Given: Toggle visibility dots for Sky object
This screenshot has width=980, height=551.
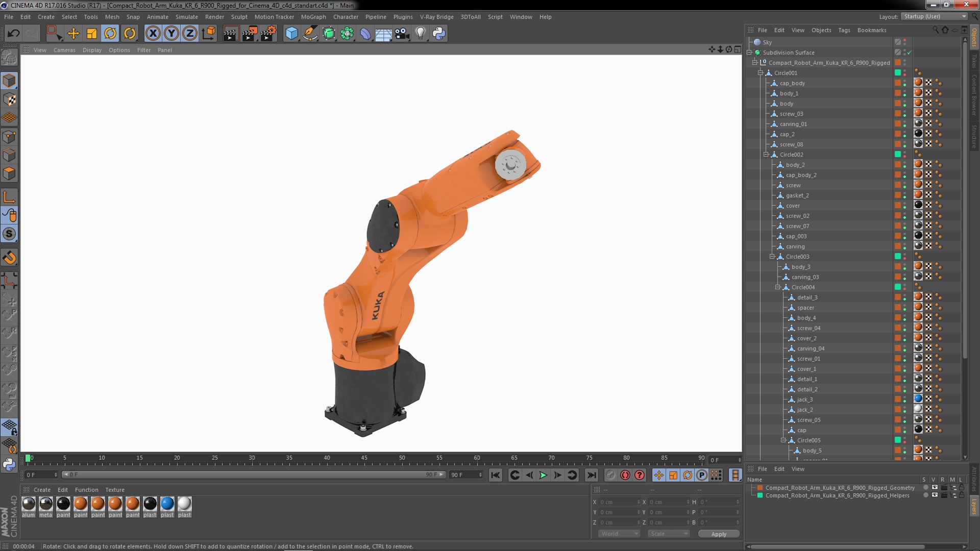Looking at the screenshot, I should tap(905, 42).
